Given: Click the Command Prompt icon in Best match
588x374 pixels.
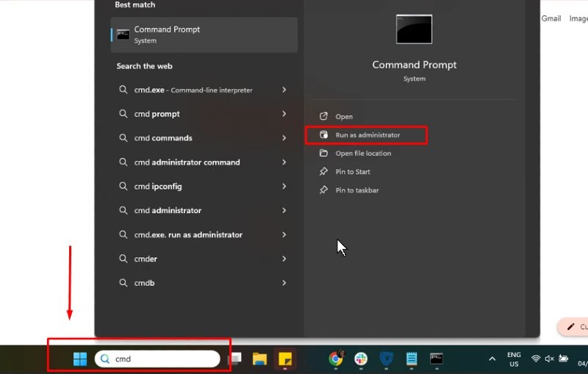Looking at the screenshot, I should click(x=123, y=35).
